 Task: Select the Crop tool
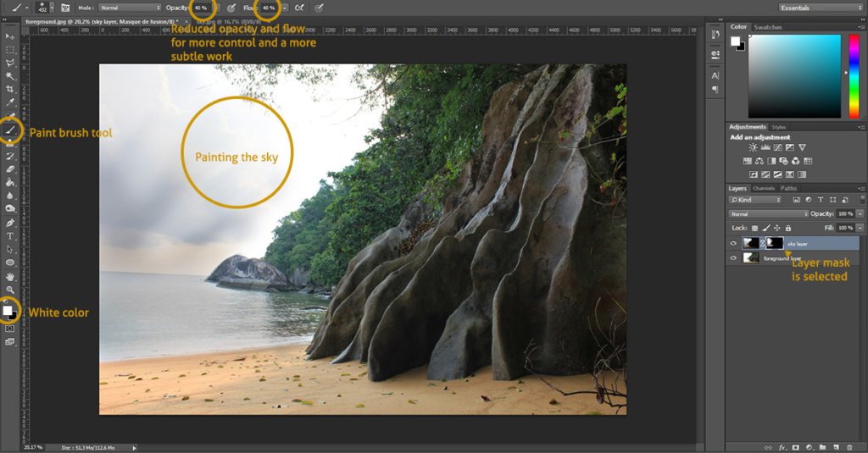[10, 90]
